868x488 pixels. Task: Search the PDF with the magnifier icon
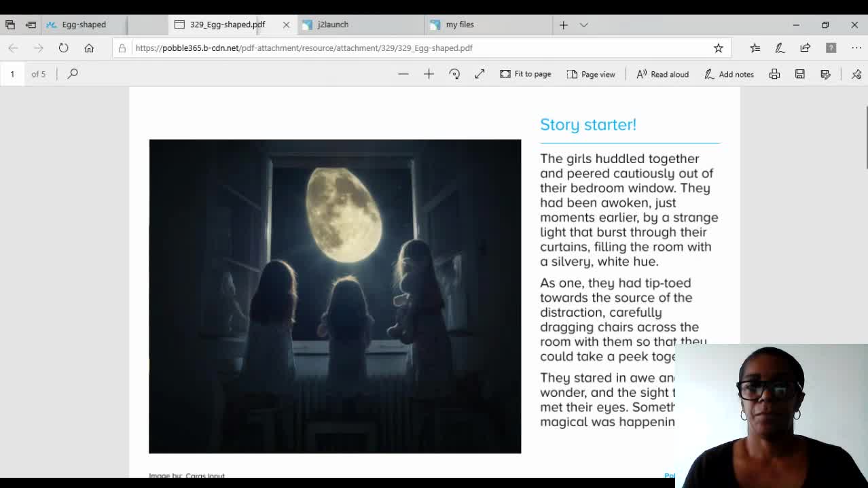pos(73,73)
